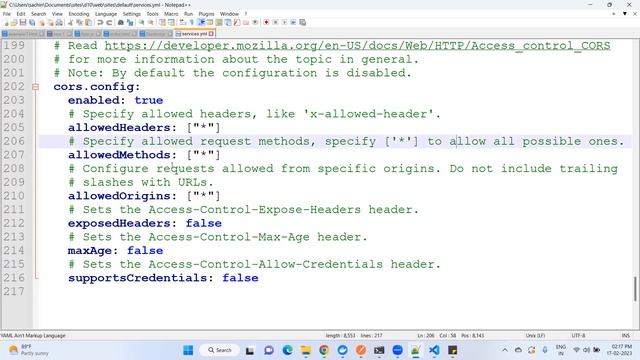This screenshot has width=640, height=360.
Task: Open the Edit menu
Action: pyautogui.click(x=21, y=14)
